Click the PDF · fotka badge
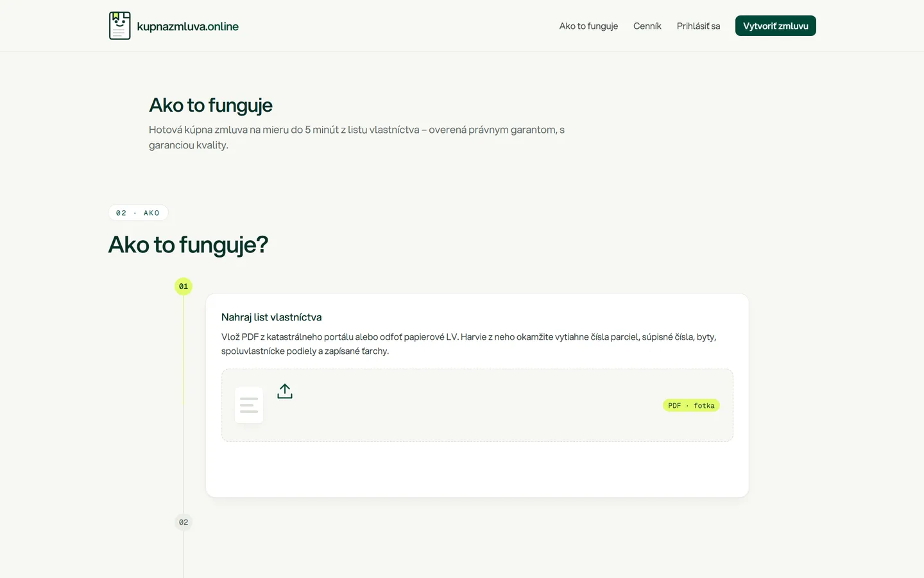The image size is (924, 578). (x=691, y=405)
